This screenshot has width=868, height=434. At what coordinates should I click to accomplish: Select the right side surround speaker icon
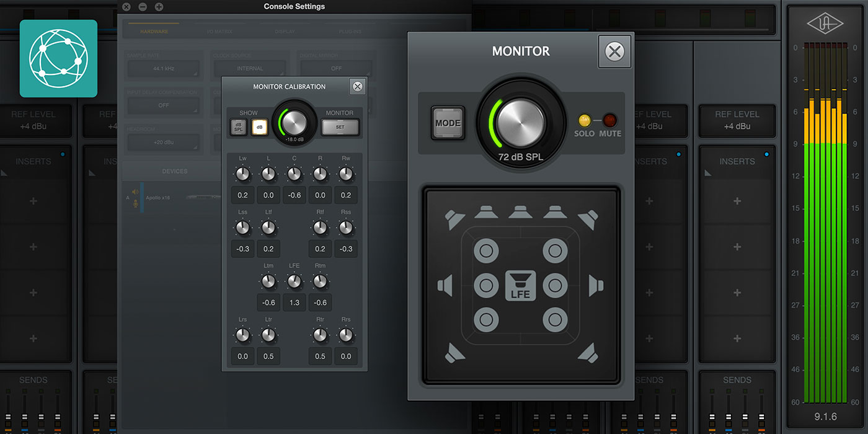(595, 285)
